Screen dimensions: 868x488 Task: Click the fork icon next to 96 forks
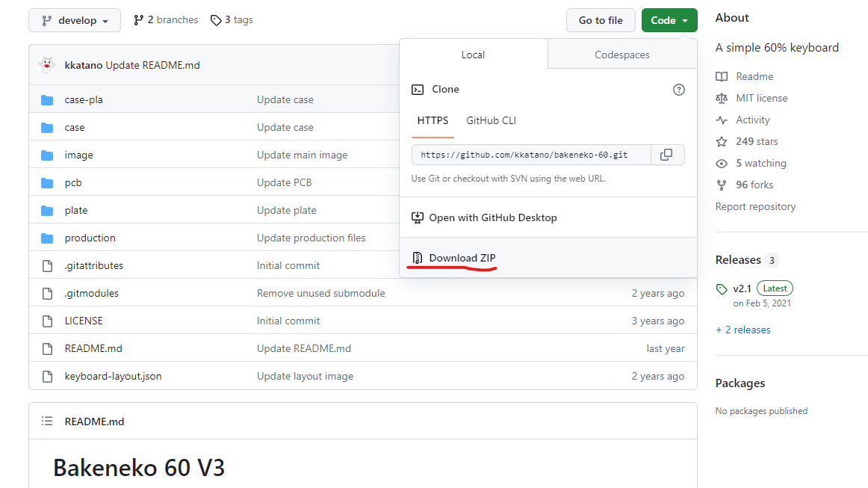(722, 185)
